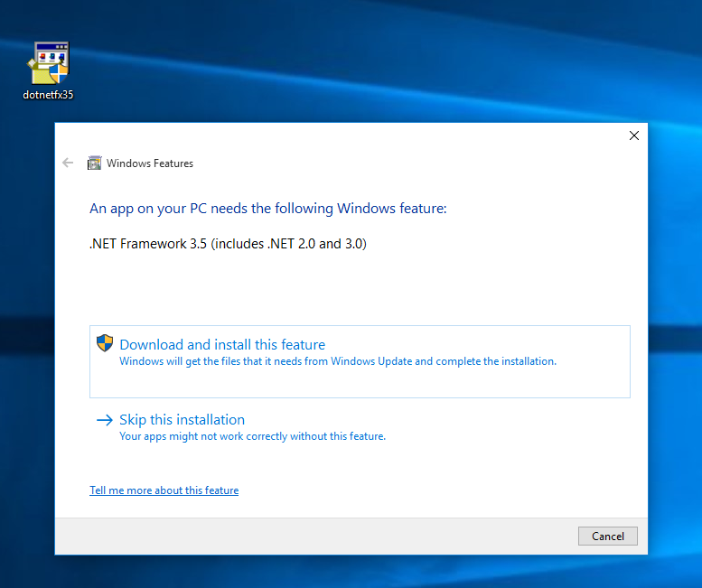Click the shield icon beside Download and install
This screenshot has width=702, height=588.
tap(105, 343)
